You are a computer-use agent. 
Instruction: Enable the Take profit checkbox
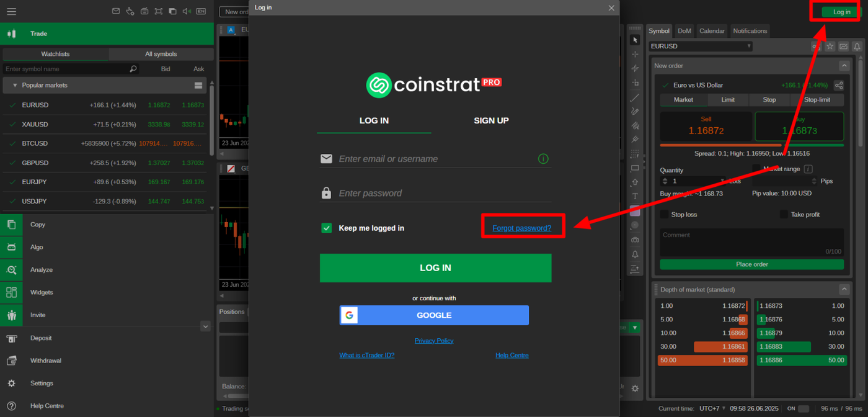pyautogui.click(x=784, y=214)
